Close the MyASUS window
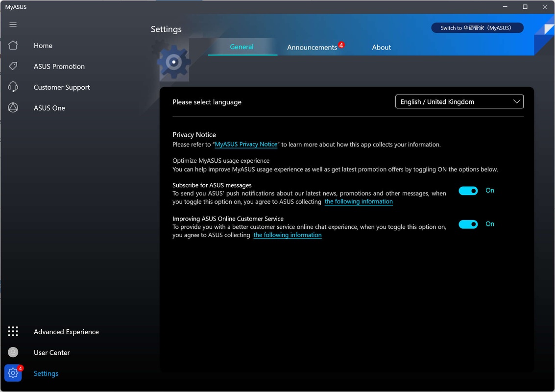Image resolution: width=555 pixels, height=392 pixels. click(x=545, y=7)
